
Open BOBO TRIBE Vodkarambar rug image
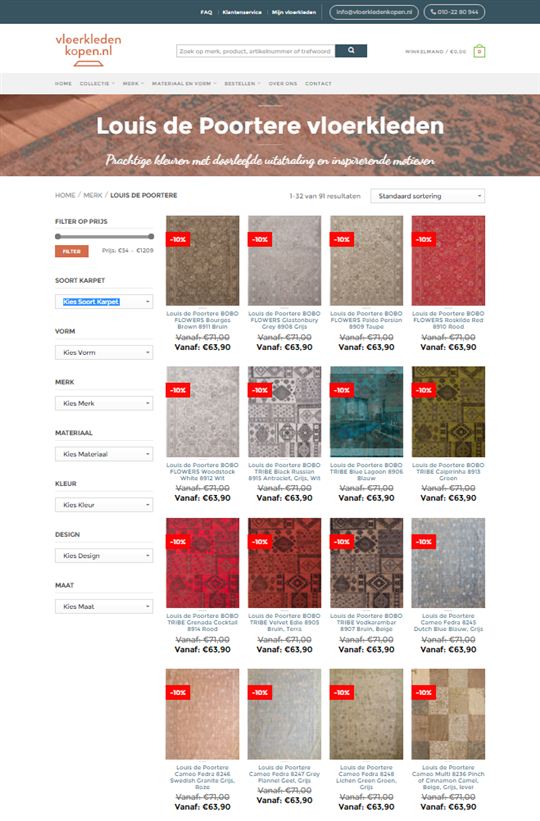[x=367, y=563]
